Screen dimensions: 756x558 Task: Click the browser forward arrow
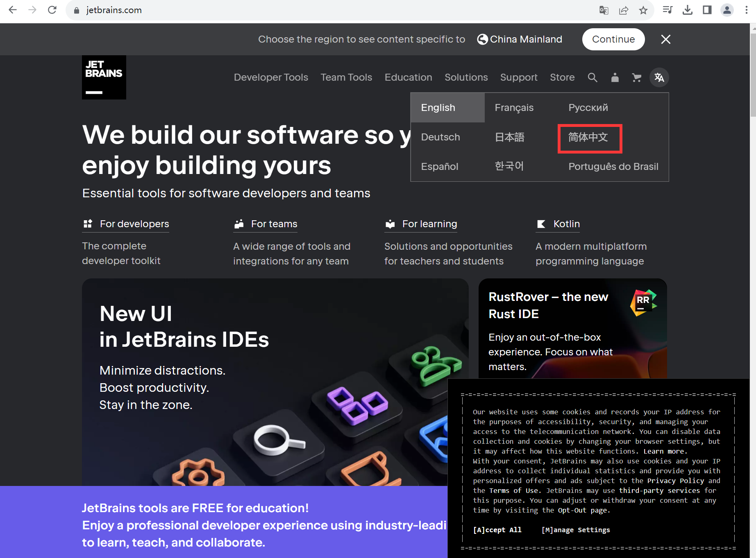32,10
